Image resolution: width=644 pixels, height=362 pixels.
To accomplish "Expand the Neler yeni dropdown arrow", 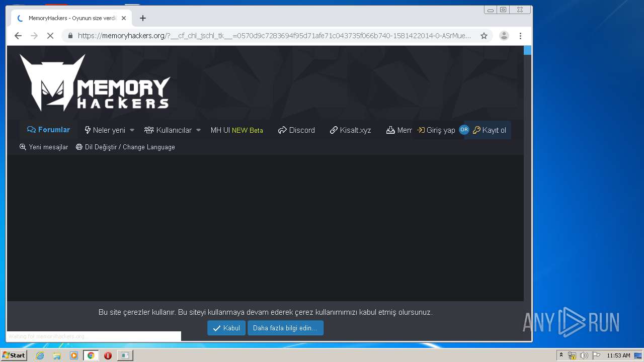I will coord(132,130).
